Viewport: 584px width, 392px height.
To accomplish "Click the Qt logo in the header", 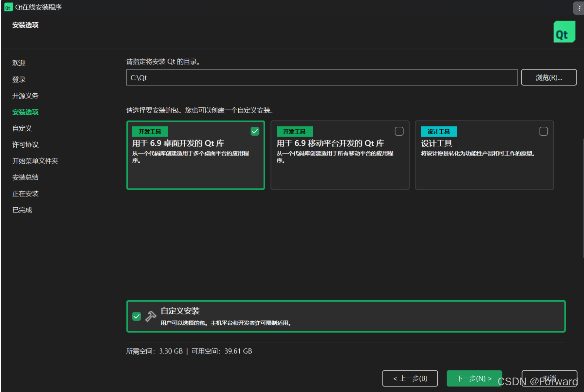I will point(564,32).
